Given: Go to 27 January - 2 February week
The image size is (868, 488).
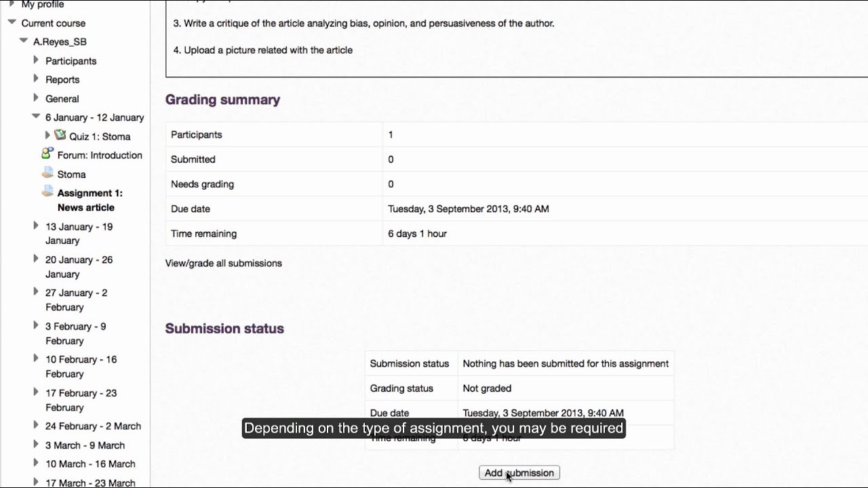Looking at the screenshot, I should 77,300.
